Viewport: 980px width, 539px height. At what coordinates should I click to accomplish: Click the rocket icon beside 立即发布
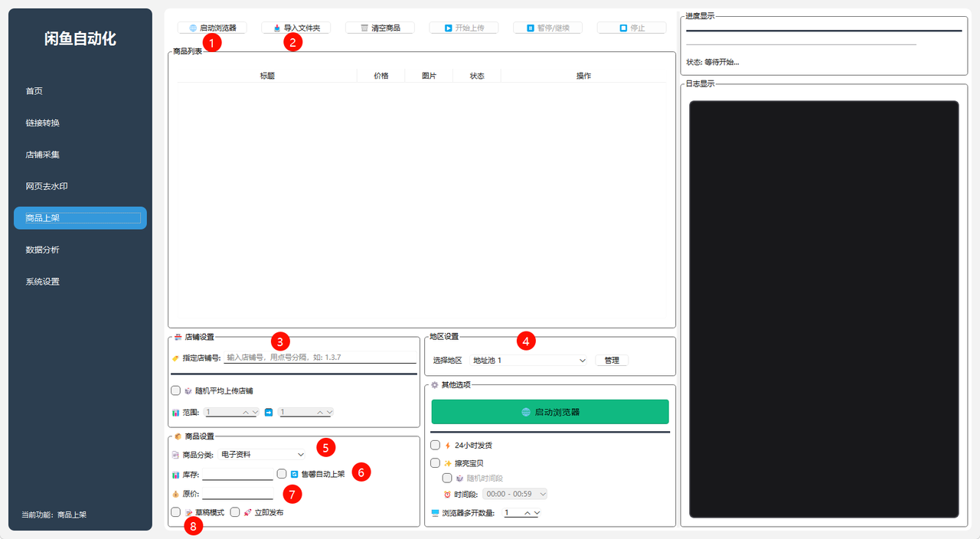pos(247,512)
